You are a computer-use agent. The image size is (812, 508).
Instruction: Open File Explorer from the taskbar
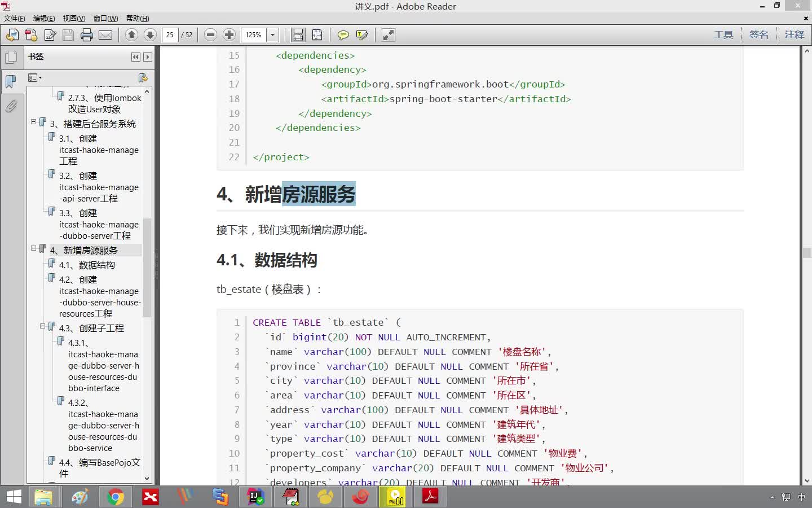tap(44, 497)
